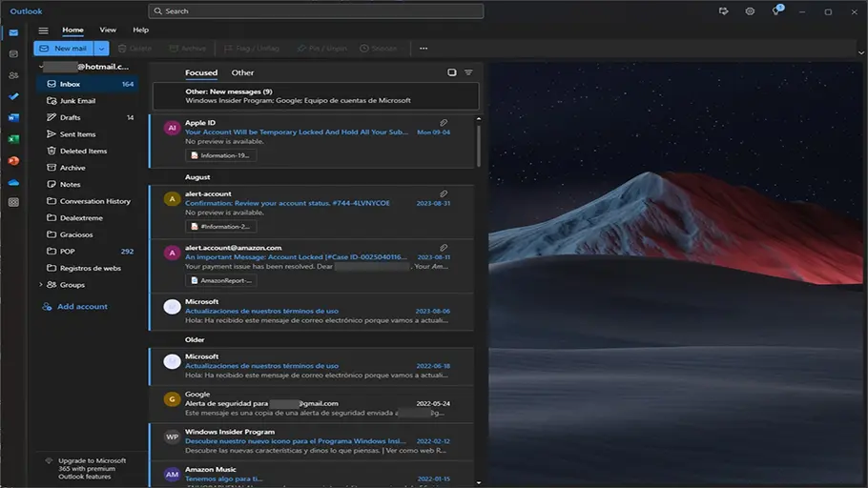Collapse the hotmail account folder list
The width and height of the screenshot is (868, 488).
click(x=40, y=67)
